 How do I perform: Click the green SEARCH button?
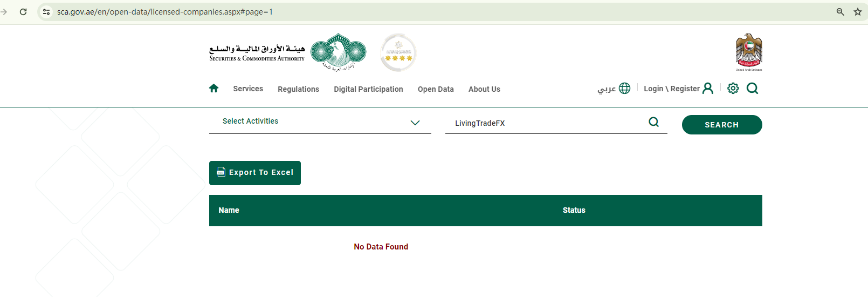722,125
